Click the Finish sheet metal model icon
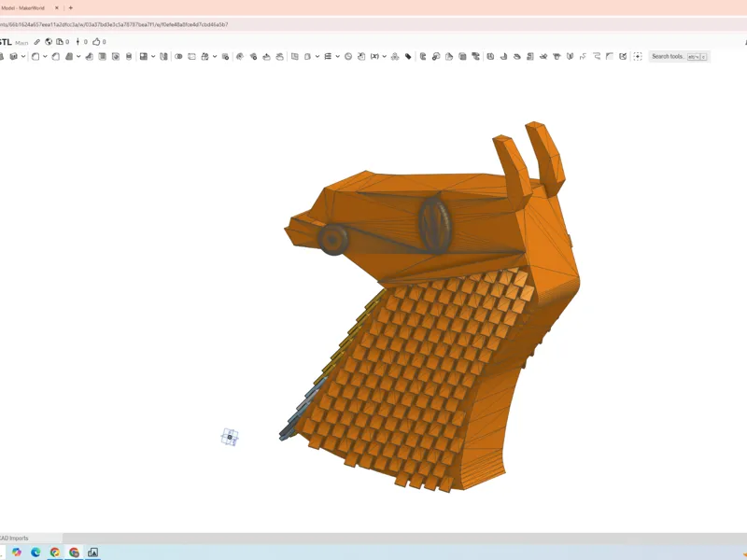747x560 pixels. [x=623, y=56]
